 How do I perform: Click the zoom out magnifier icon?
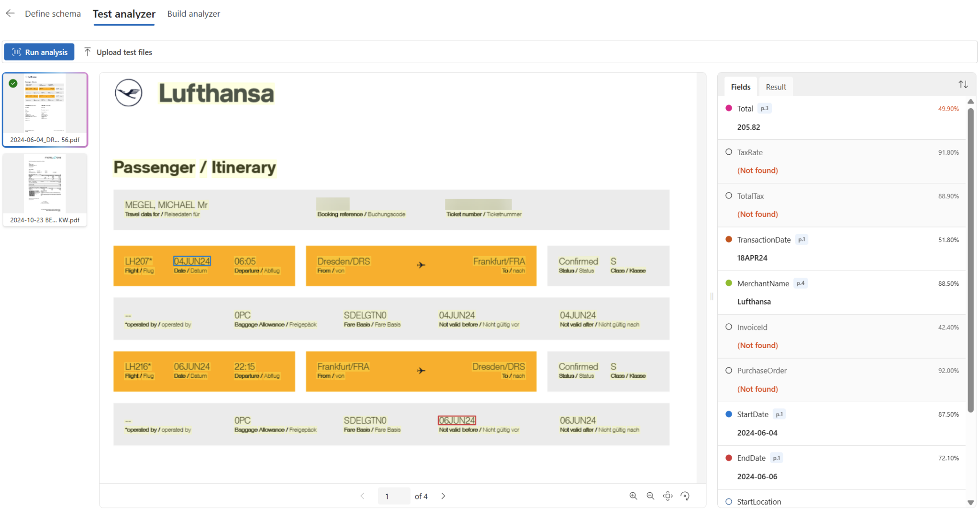pyautogui.click(x=650, y=496)
